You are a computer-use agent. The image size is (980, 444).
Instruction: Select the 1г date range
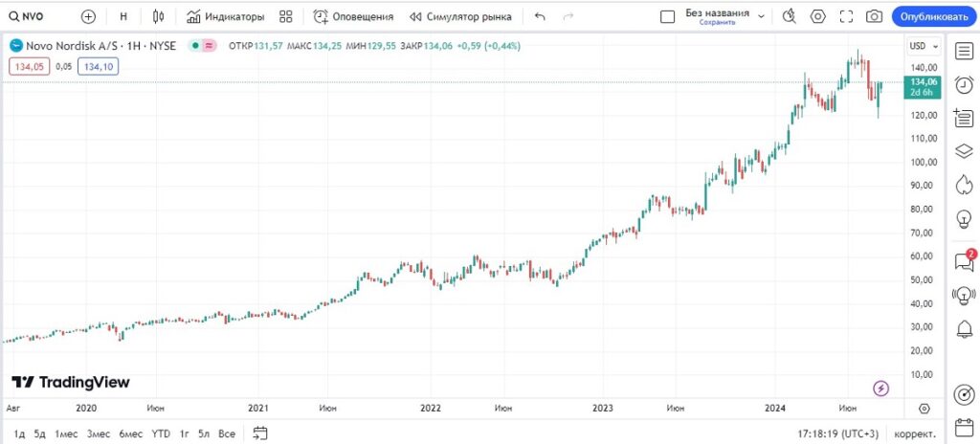point(185,433)
